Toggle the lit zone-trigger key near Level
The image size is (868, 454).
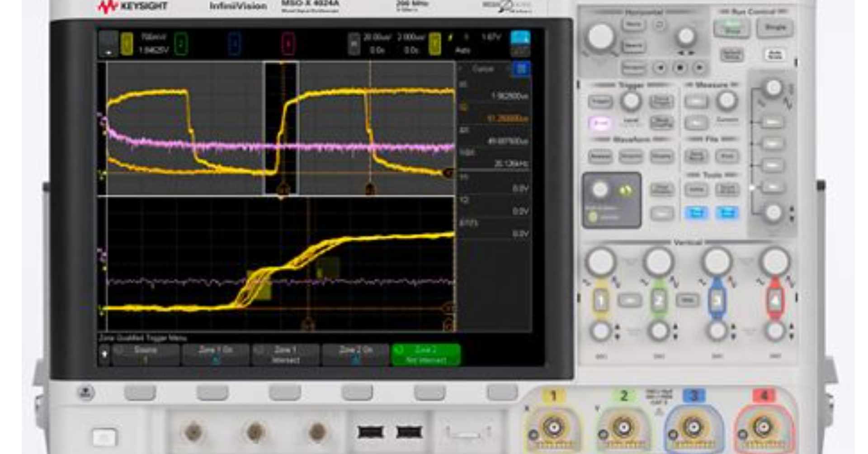pyautogui.click(x=600, y=123)
